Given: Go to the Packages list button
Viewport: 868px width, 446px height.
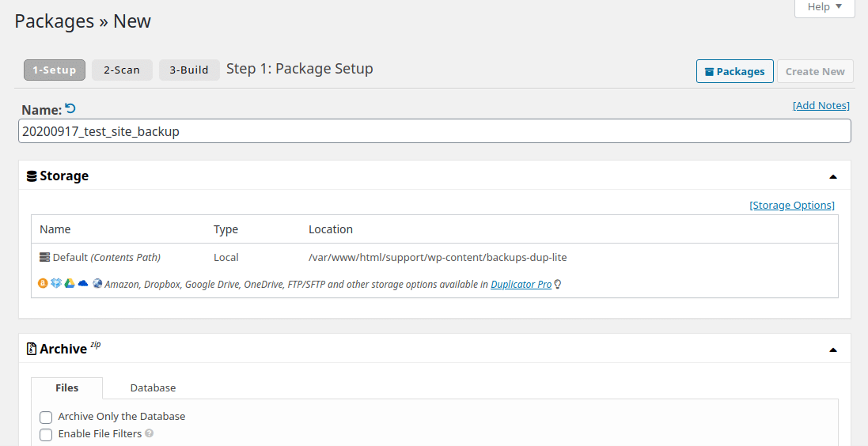Looking at the screenshot, I should pyautogui.click(x=734, y=71).
